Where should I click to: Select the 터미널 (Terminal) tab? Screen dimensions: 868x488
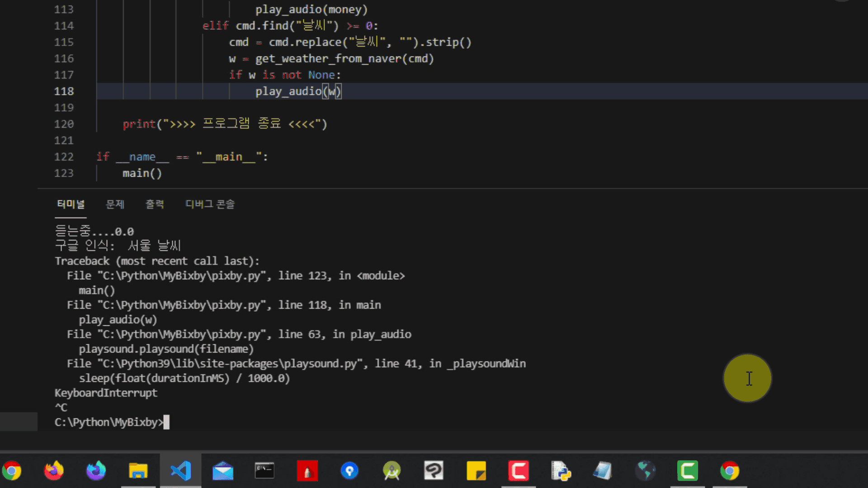[71, 204]
